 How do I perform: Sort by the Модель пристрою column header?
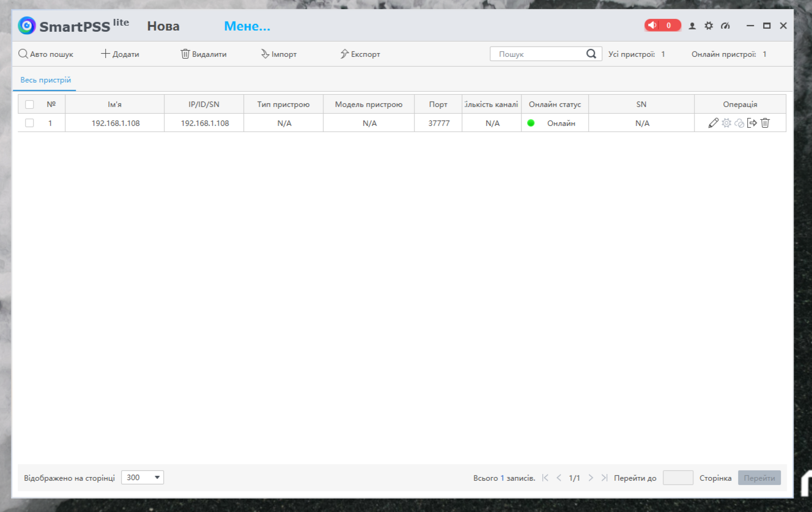369,105
